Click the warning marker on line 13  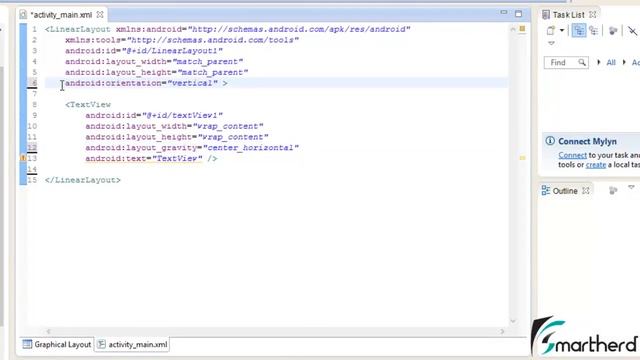[x=23, y=158]
